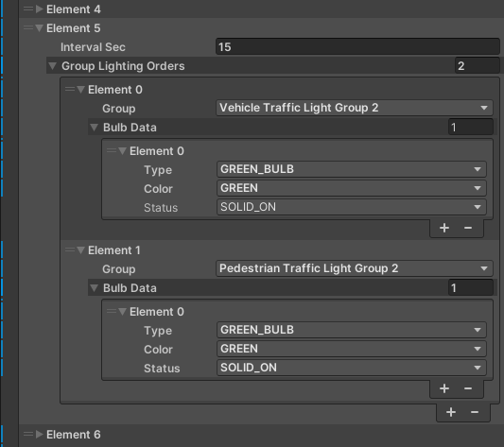Remove a Group Lighting Orders element
504x447 pixels.
tap(475, 412)
